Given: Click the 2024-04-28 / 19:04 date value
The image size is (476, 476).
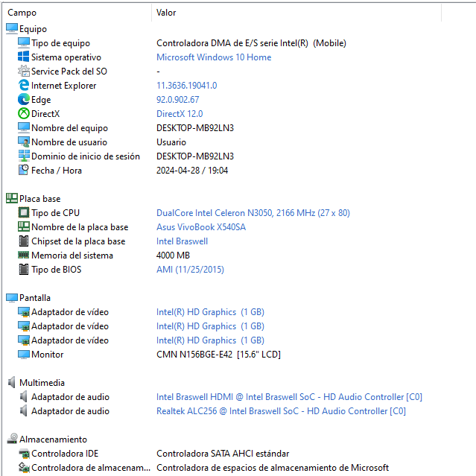Looking at the screenshot, I should coord(192,171).
